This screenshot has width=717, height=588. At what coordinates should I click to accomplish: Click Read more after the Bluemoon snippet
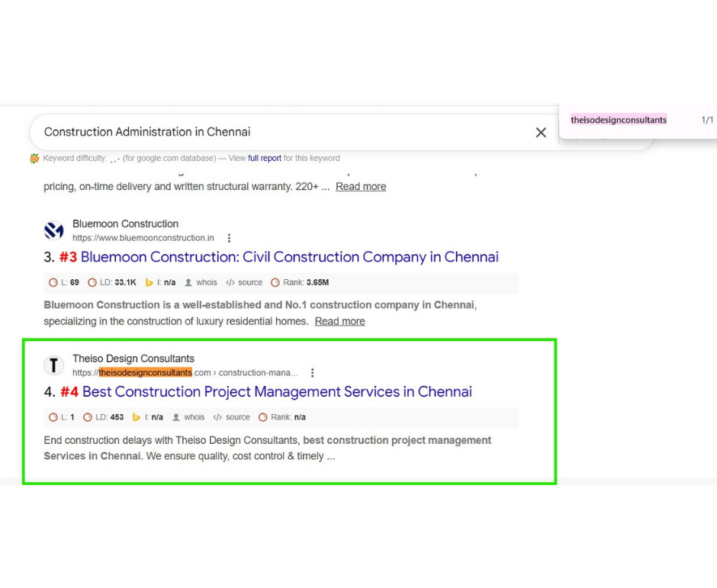[339, 321]
